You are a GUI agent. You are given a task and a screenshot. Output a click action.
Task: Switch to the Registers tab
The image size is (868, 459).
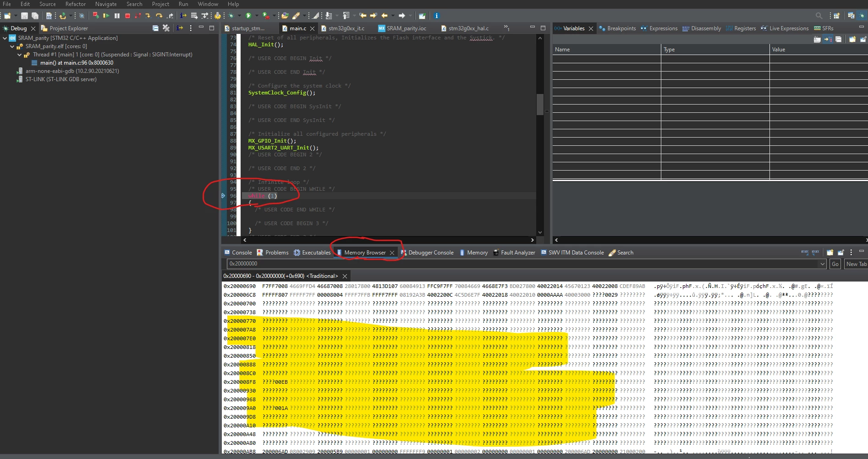click(x=741, y=28)
